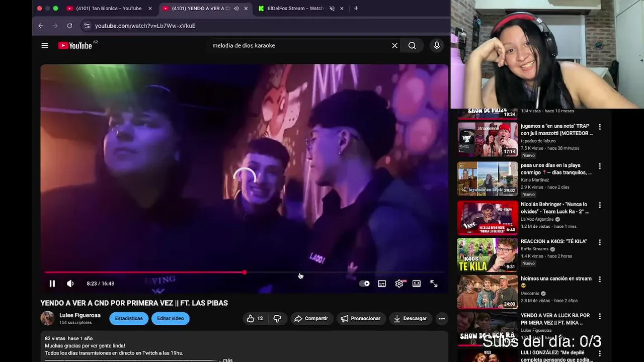Open options for 'hicimos una canción en stream'
The height and width of the screenshot is (362, 644).
point(600,279)
